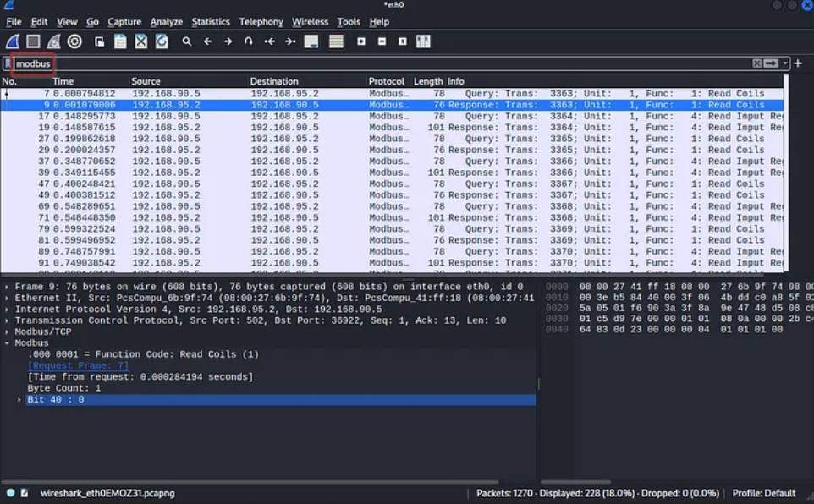Open the Telephony menu
The width and height of the screenshot is (814, 504).
click(261, 21)
